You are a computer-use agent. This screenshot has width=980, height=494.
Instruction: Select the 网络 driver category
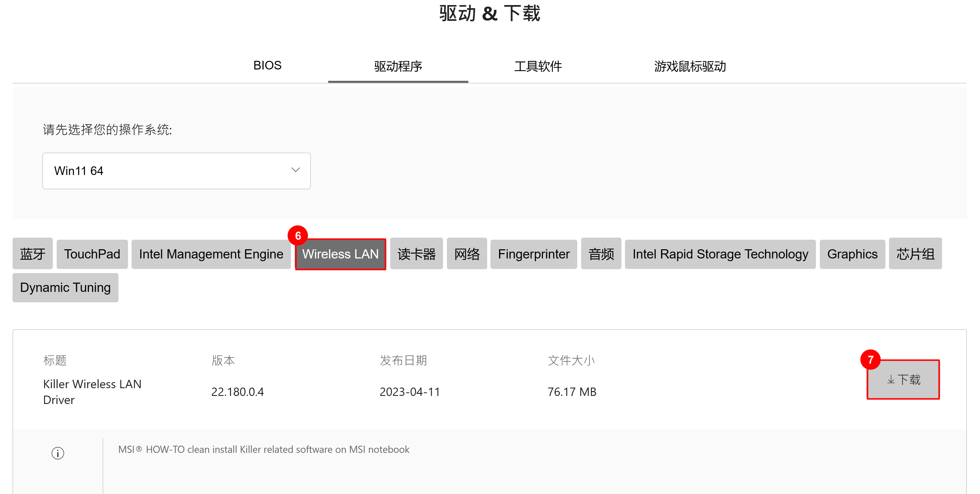(467, 254)
